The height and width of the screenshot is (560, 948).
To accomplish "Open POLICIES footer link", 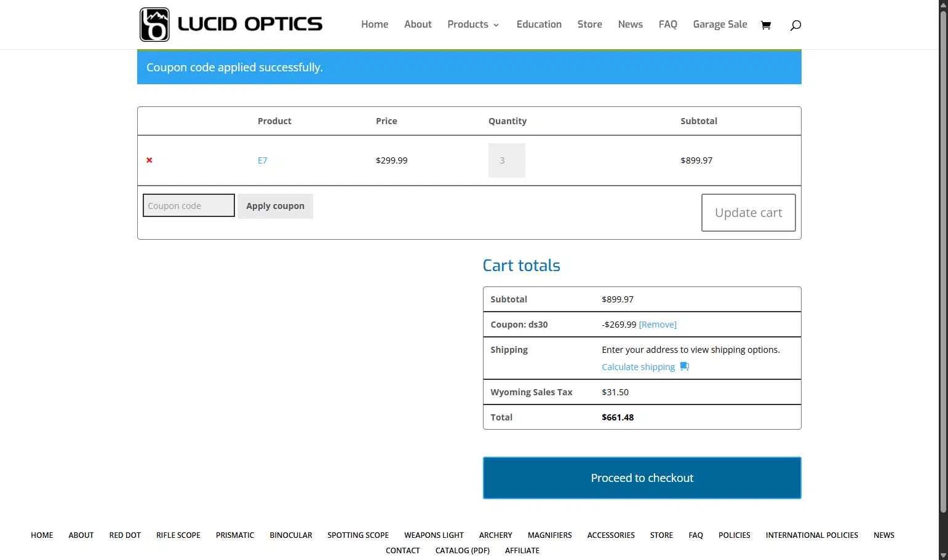I will point(735,535).
